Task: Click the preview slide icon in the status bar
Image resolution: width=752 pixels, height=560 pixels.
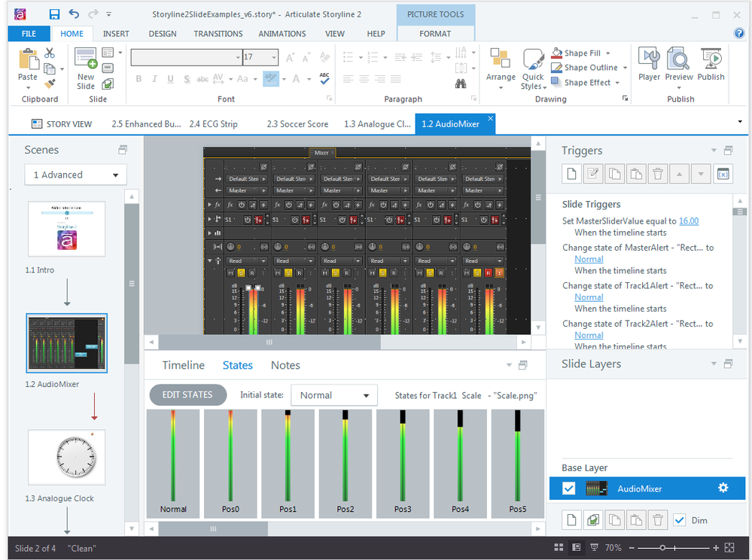Action: pyautogui.click(x=594, y=547)
